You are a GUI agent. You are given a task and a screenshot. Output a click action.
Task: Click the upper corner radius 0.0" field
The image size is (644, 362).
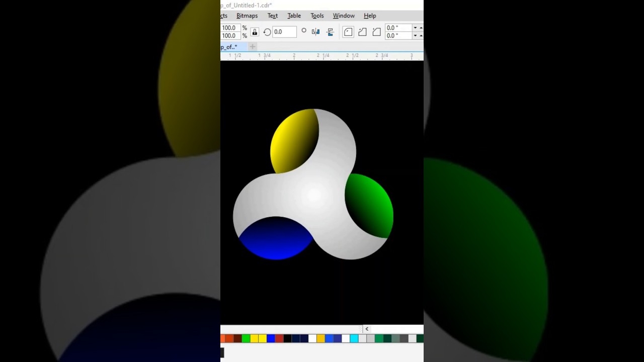(x=398, y=28)
